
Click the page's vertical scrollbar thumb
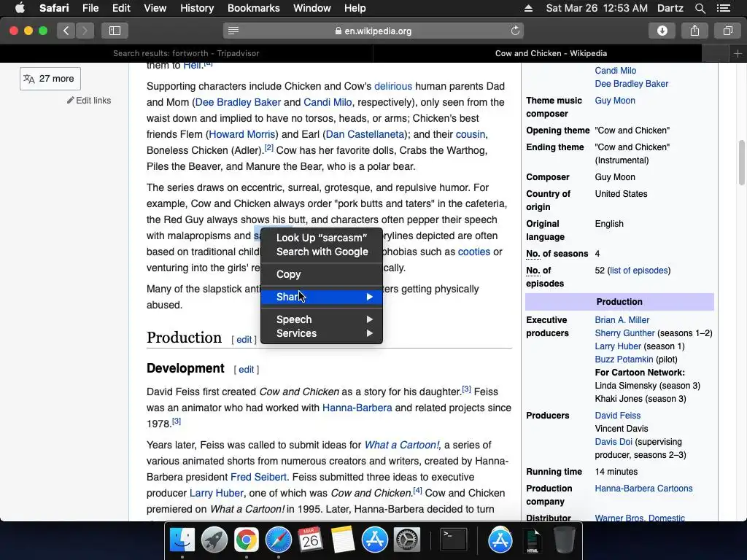coord(742,163)
